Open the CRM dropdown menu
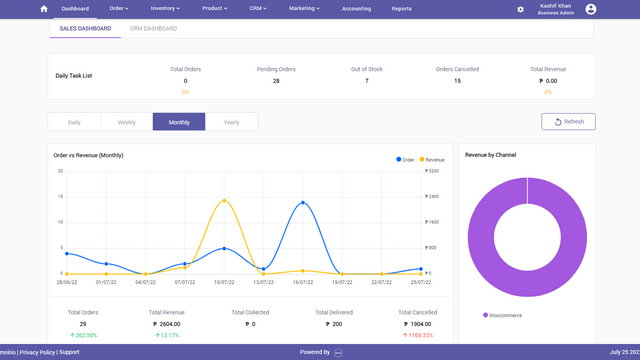 pyautogui.click(x=258, y=8)
